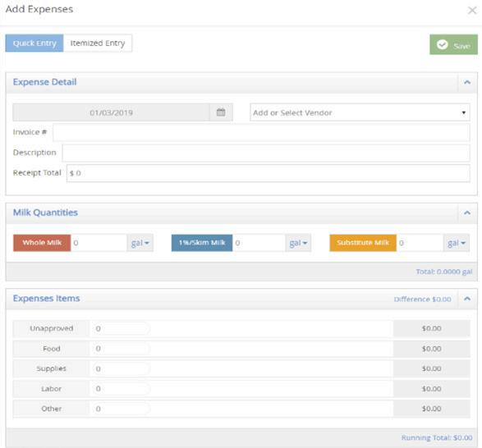
Task: Change Substitute Milk unit dropdown
Action: point(457,243)
